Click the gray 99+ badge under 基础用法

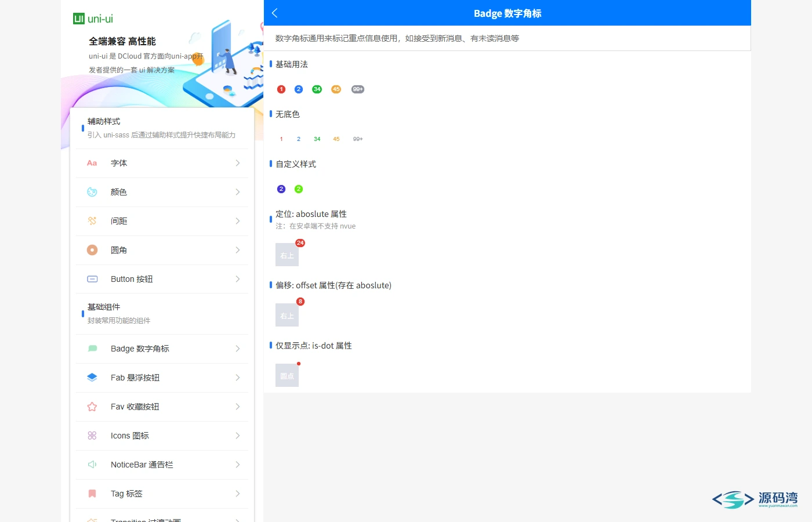(x=358, y=89)
